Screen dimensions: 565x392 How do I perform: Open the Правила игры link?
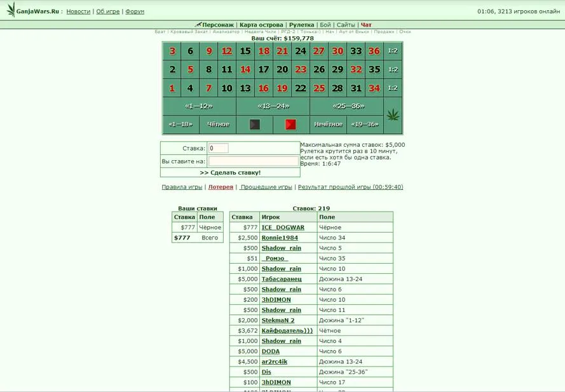pyautogui.click(x=182, y=187)
